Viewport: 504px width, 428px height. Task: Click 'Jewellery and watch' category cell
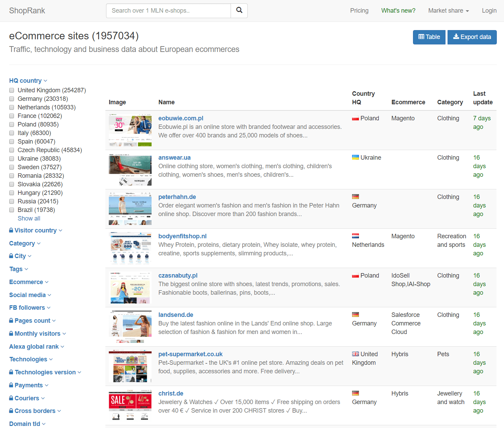click(x=451, y=398)
